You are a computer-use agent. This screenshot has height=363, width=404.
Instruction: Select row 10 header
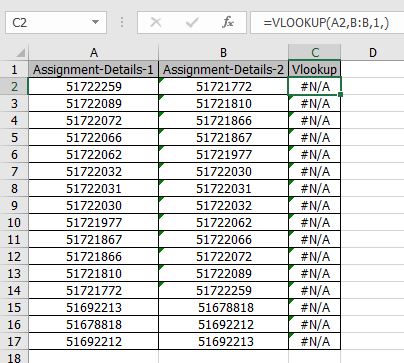14,222
